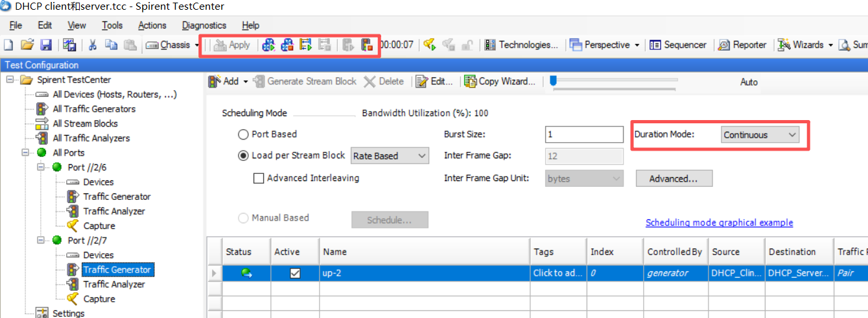
Task: Open the View menu
Action: point(76,25)
